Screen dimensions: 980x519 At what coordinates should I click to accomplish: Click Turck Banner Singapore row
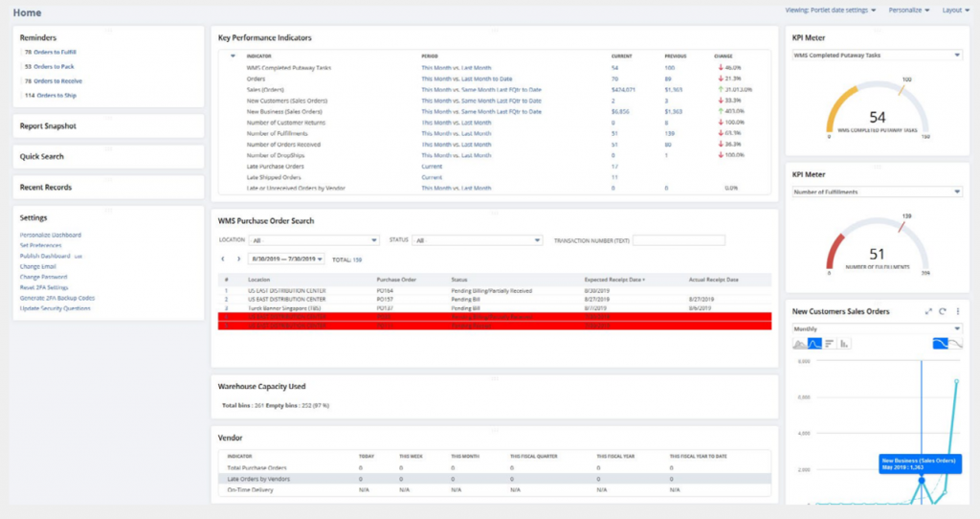[x=495, y=308]
